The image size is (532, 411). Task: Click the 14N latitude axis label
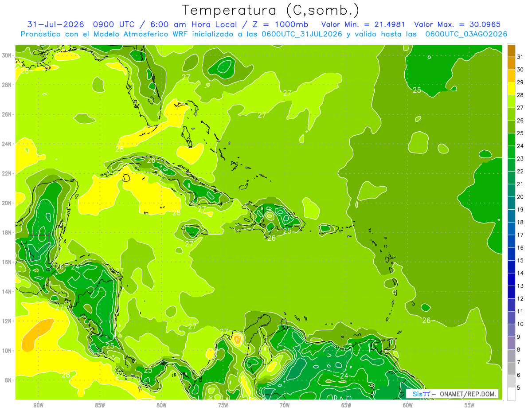[x=7, y=291]
